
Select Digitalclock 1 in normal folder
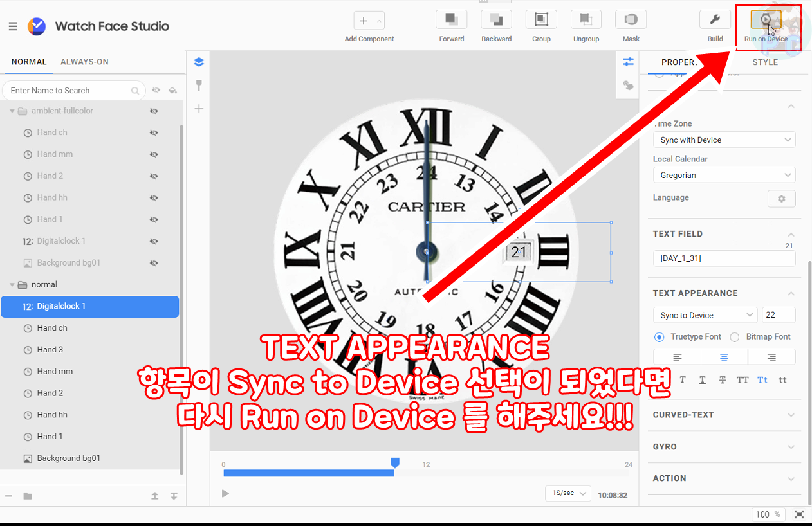(90, 306)
